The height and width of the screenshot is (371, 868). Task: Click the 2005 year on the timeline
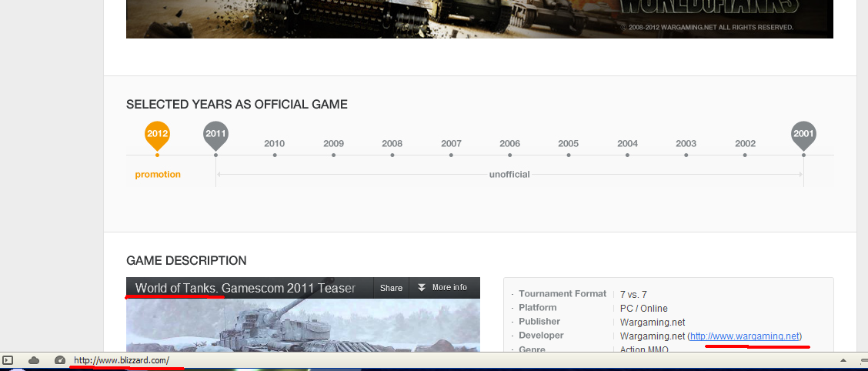pyautogui.click(x=569, y=143)
